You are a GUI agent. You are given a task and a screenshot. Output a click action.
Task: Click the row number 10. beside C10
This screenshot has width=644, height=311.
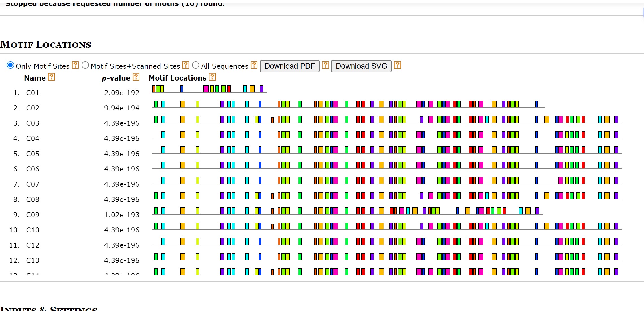[14, 230]
